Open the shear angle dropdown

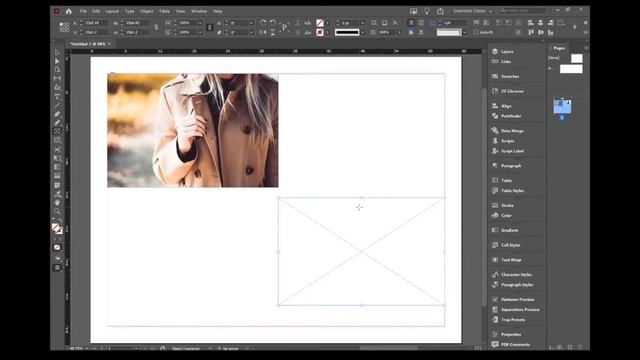pos(251,32)
